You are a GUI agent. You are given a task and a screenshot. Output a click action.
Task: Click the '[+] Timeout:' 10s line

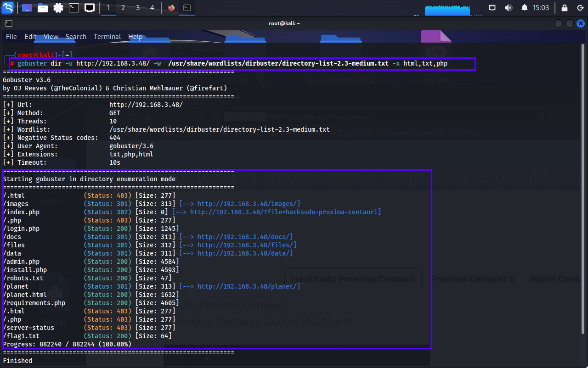62,162
